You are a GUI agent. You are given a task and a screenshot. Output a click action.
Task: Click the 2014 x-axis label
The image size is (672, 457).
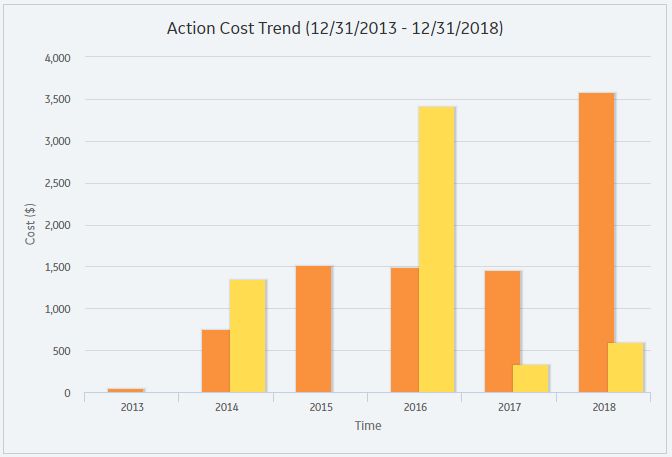point(226,407)
